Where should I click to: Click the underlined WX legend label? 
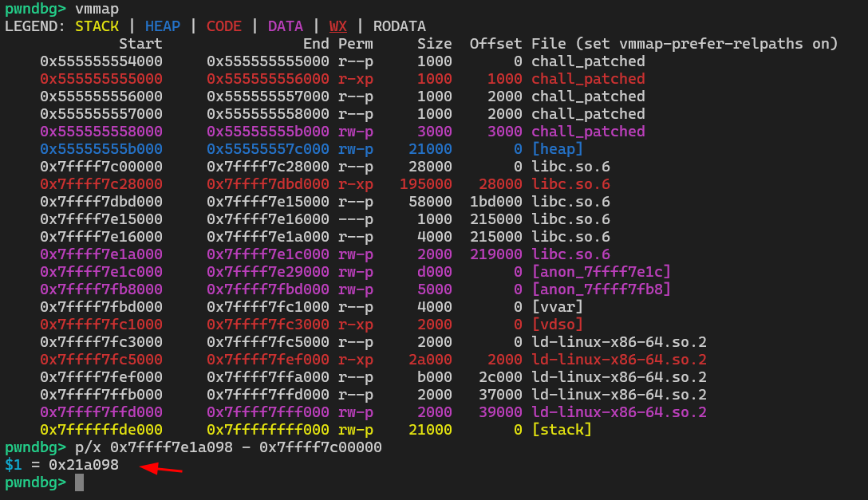[338, 26]
